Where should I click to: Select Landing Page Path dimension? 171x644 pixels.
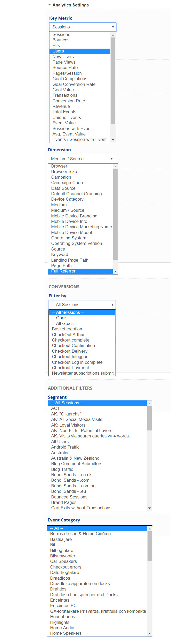[x=70, y=260]
